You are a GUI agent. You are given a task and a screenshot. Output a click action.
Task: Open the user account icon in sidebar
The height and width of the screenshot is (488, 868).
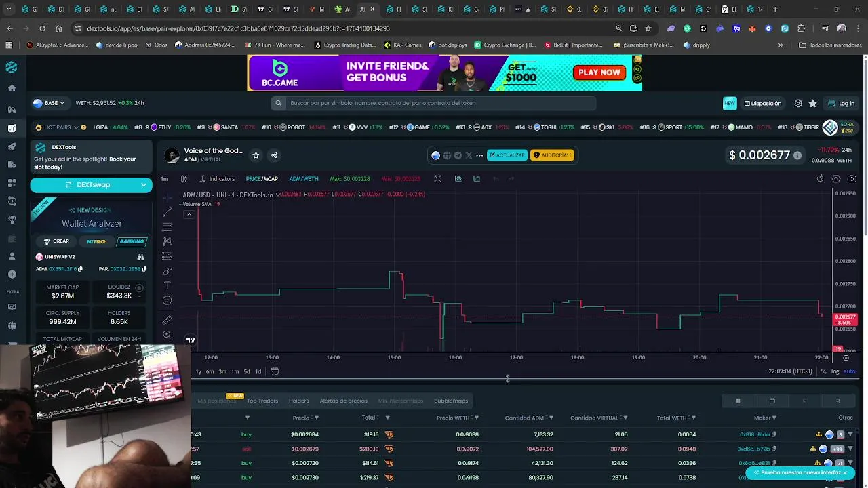[12, 256]
